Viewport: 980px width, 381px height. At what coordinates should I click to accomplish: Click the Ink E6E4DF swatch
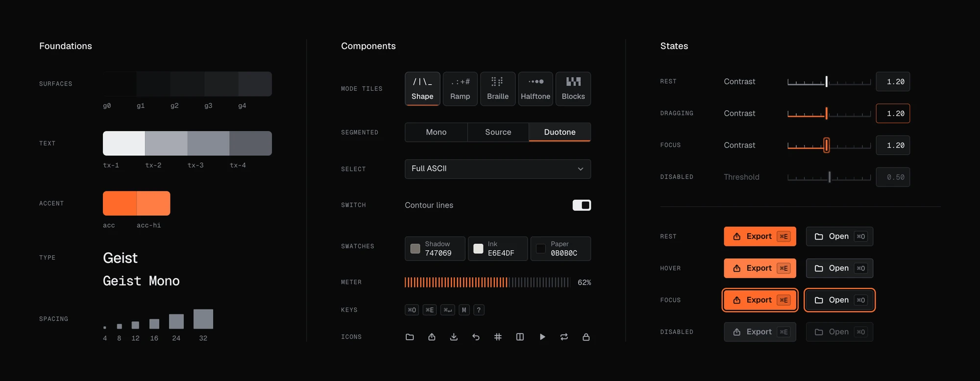[x=498, y=249]
